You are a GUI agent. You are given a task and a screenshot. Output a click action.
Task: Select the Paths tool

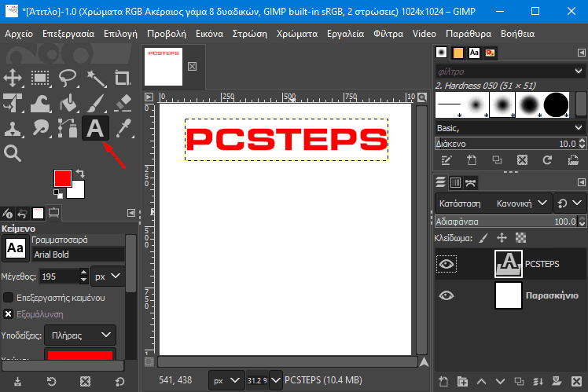[68, 129]
